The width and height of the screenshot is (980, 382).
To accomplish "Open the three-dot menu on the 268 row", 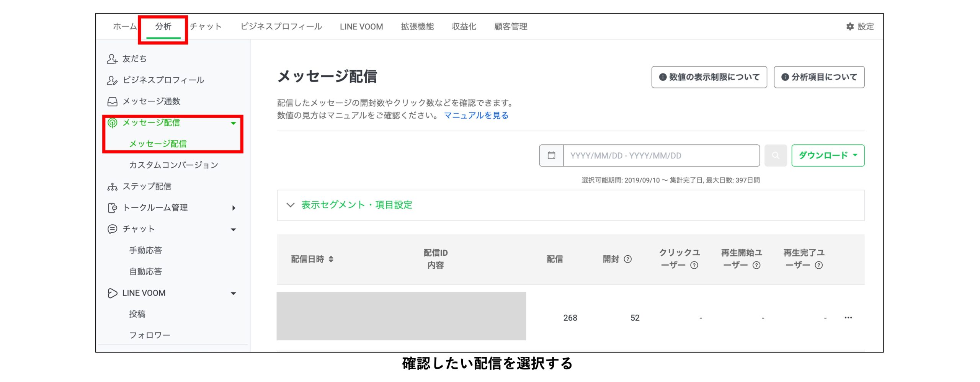I will click(848, 317).
